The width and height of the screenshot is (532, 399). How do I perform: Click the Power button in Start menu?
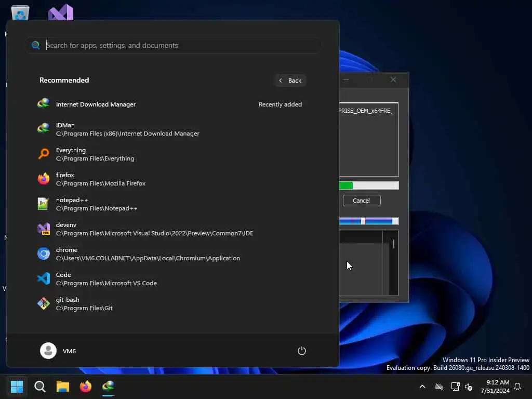tap(302, 351)
